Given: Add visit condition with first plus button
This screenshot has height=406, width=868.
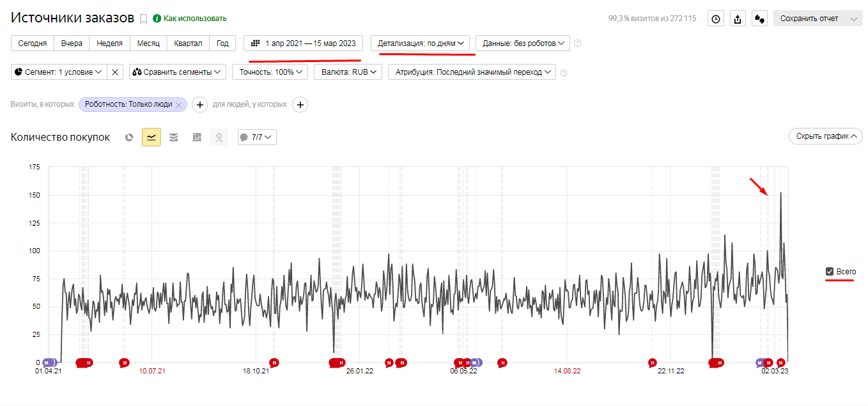Looking at the screenshot, I should click(199, 104).
